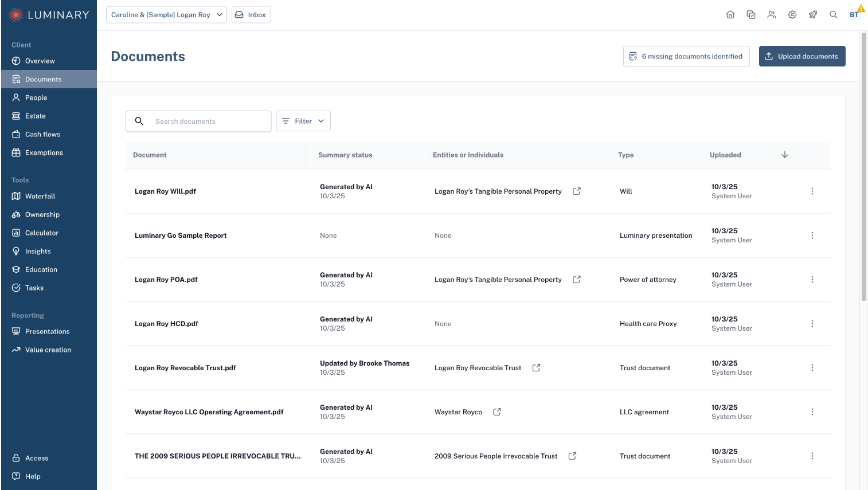The image size is (868, 490).
Task: Sort by the Uploaded column
Action: (748, 155)
